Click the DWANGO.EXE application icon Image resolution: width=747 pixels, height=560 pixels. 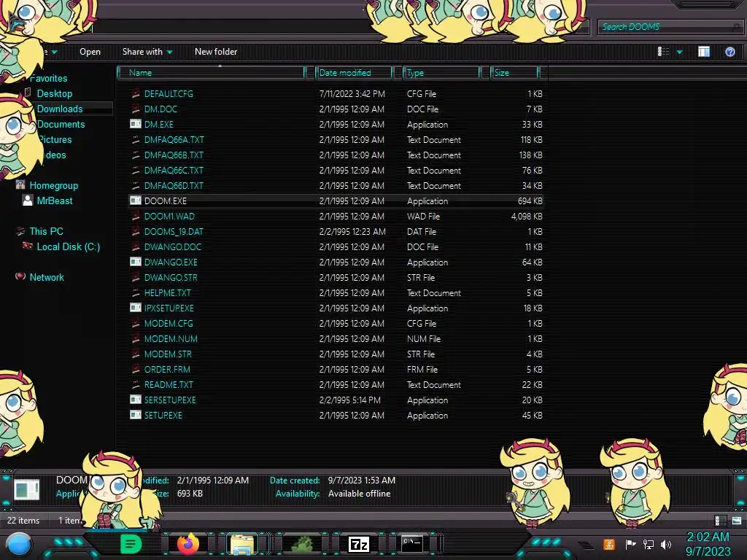pyautogui.click(x=135, y=262)
